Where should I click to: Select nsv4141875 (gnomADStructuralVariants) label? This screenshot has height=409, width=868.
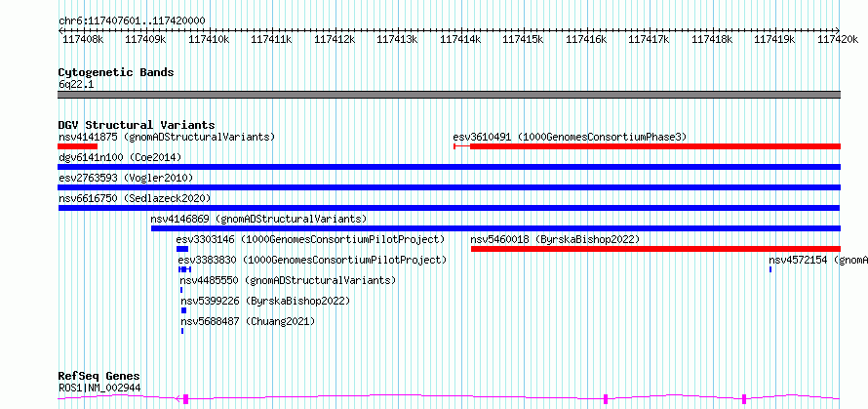pyautogui.click(x=167, y=137)
